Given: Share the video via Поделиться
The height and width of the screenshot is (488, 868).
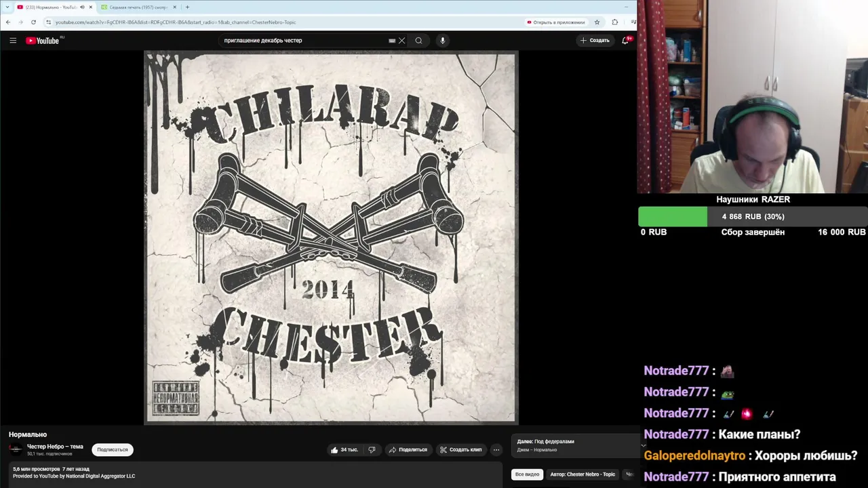Looking at the screenshot, I should [408, 449].
